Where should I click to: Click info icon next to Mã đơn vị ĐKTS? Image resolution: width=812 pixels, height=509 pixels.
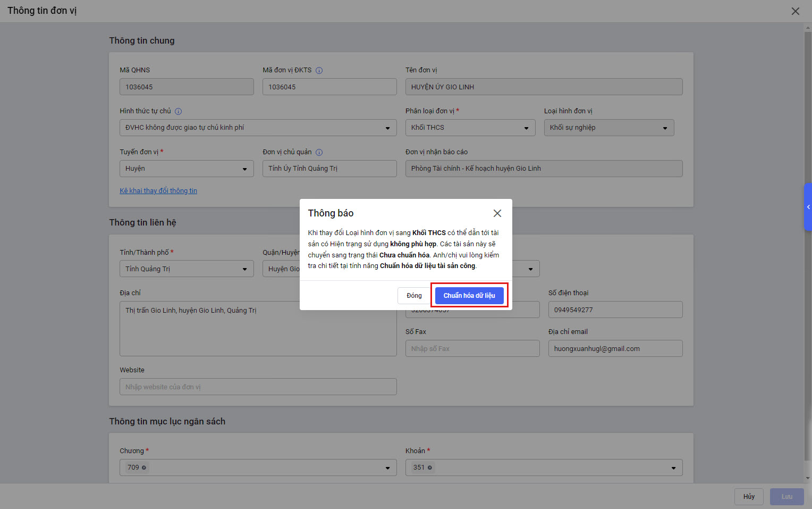(x=319, y=70)
